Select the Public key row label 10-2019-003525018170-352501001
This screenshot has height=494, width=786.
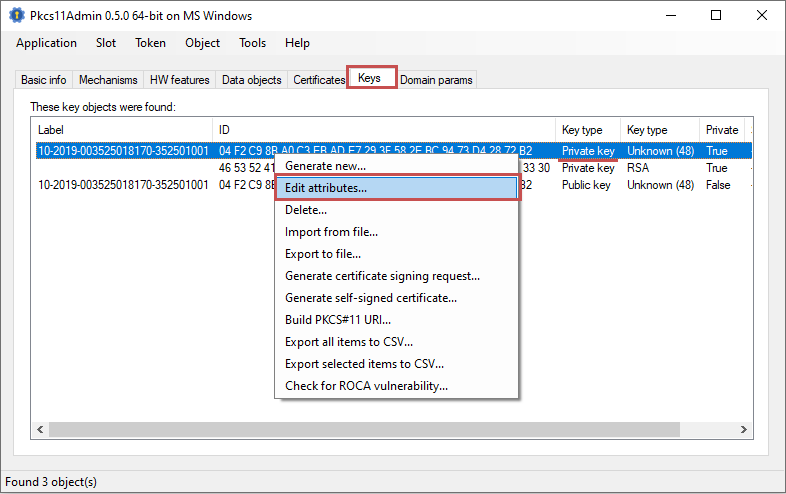pos(123,185)
